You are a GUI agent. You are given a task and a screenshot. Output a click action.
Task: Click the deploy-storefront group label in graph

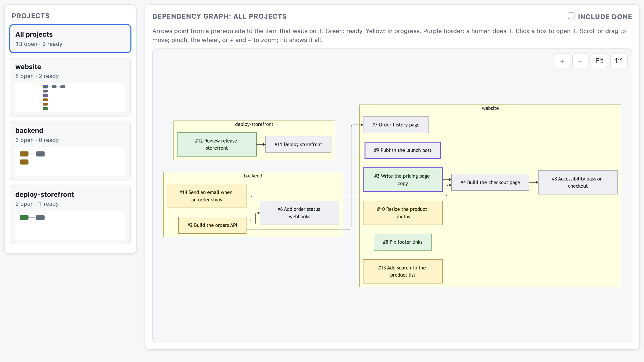pyautogui.click(x=254, y=124)
